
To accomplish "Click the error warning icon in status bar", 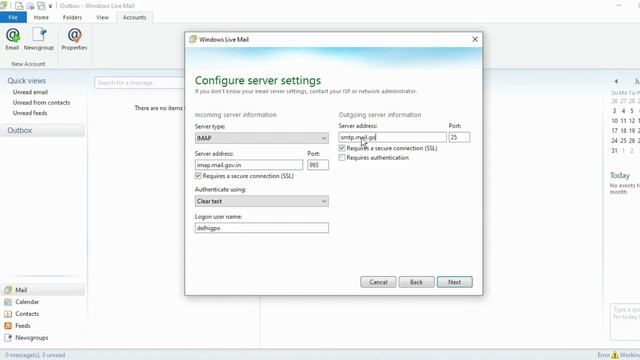I will [615, 355].
